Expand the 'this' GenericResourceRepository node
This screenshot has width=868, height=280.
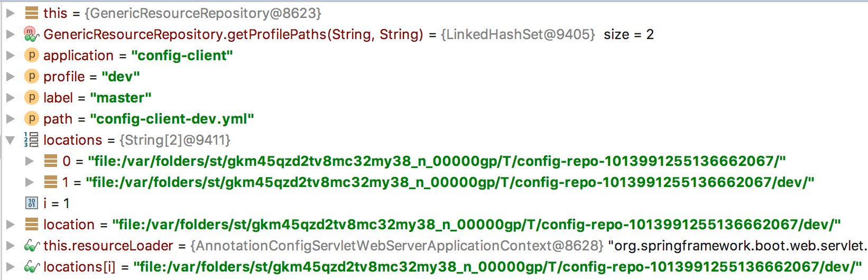[x=10, y=13]
